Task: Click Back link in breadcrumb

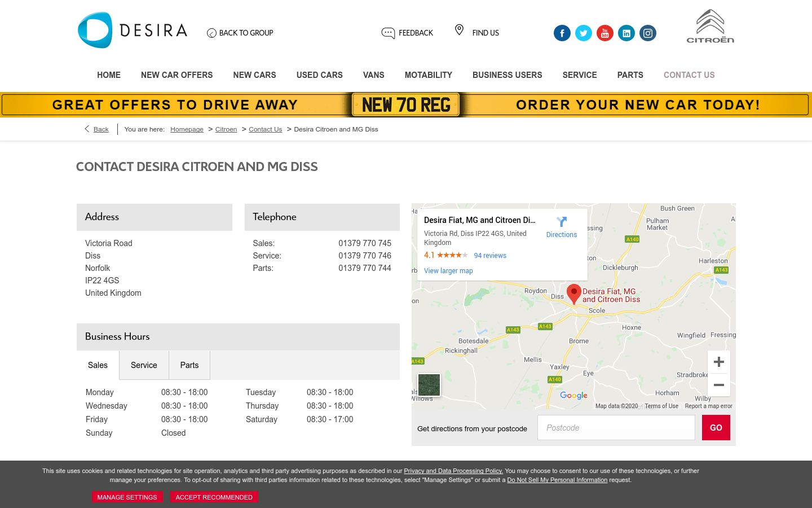Action: (x=101, y=129)
